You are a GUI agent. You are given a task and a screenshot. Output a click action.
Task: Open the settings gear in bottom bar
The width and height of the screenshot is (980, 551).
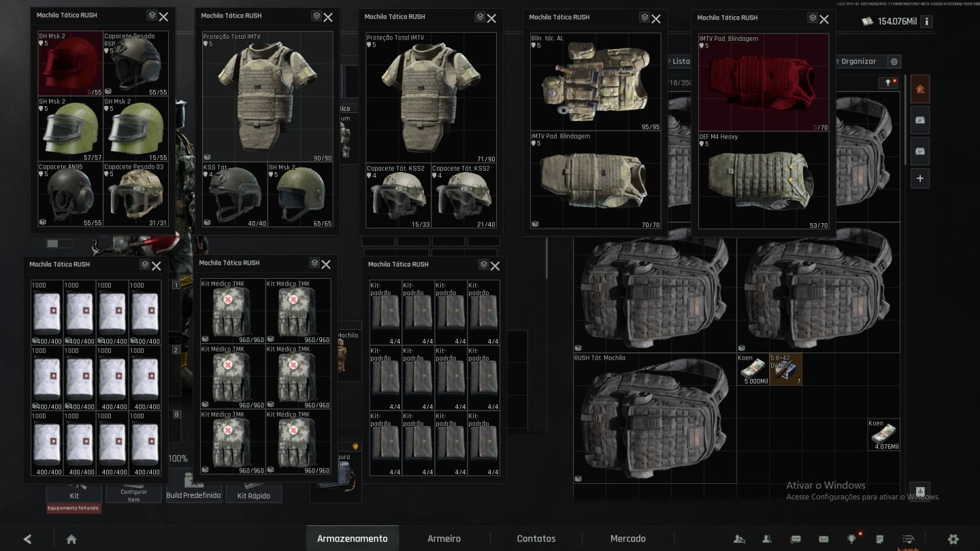953,539
